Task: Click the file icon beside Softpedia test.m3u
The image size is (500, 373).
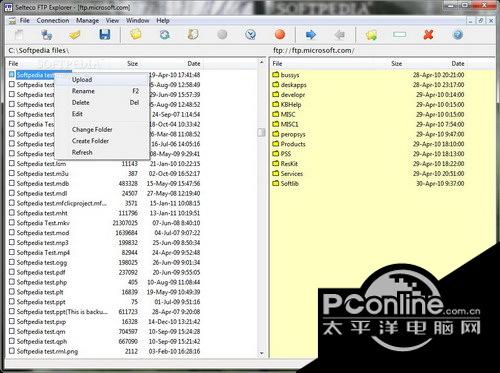Action: pyautogui.click(x=12, y=173)
